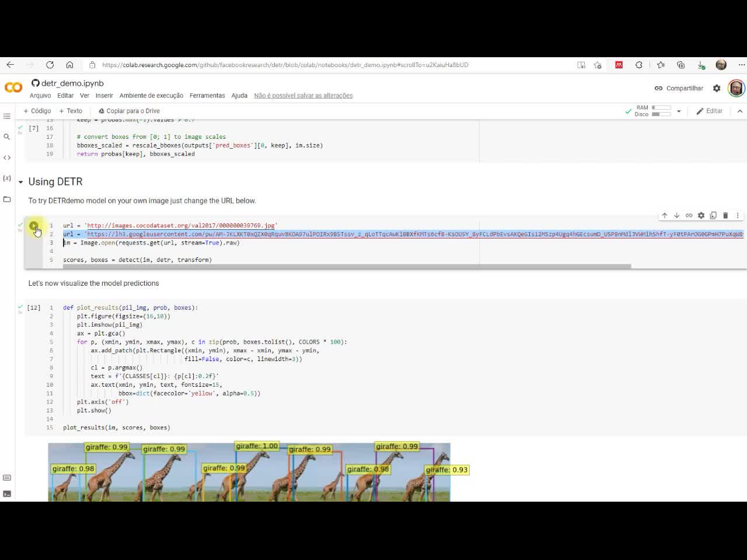Add this page to favorites
The image size is (747, 560).
pyautogui.click(x=598, y=65)
